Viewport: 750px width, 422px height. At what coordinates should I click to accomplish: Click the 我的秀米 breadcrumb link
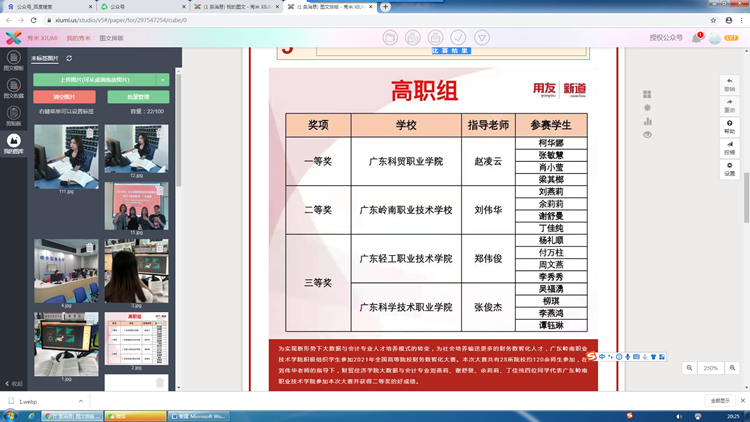coord(78,38)
